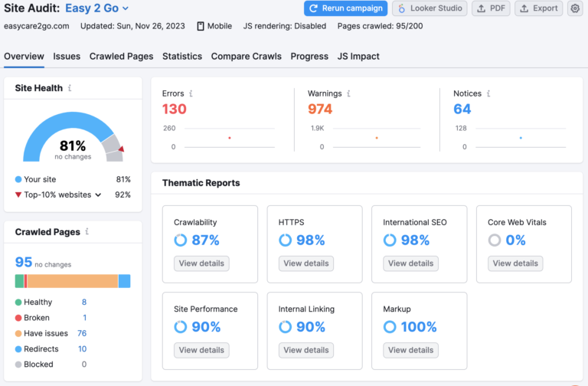Image resolution: width=588 pixels, height=386 pixels.
Task: Open the Progress tab
Action: [309, 56]
